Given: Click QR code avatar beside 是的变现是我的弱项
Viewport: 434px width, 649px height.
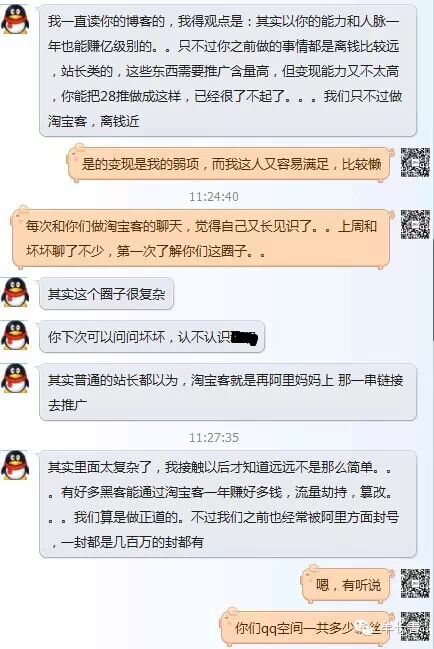Looking at the screenshot, I should pyautogui.click(x=415, y=162).
